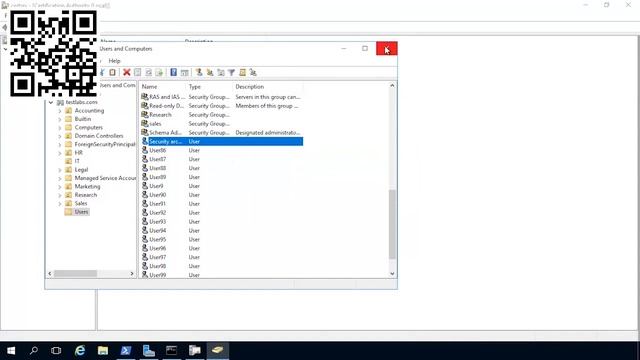Click the tree pane scroll left arrow
The height and width of the screenshot is (360, 640).
coord(50,273)
